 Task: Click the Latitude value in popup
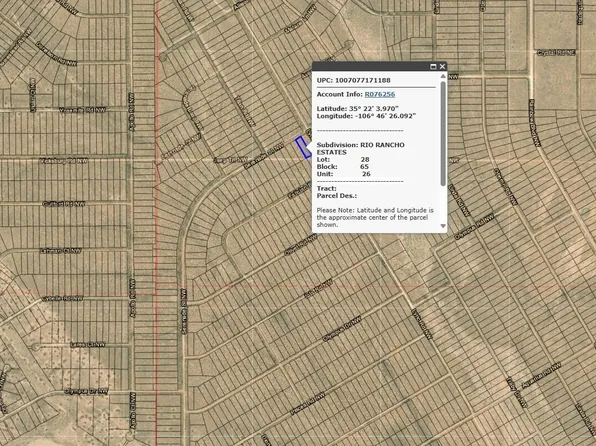point(374,109)
